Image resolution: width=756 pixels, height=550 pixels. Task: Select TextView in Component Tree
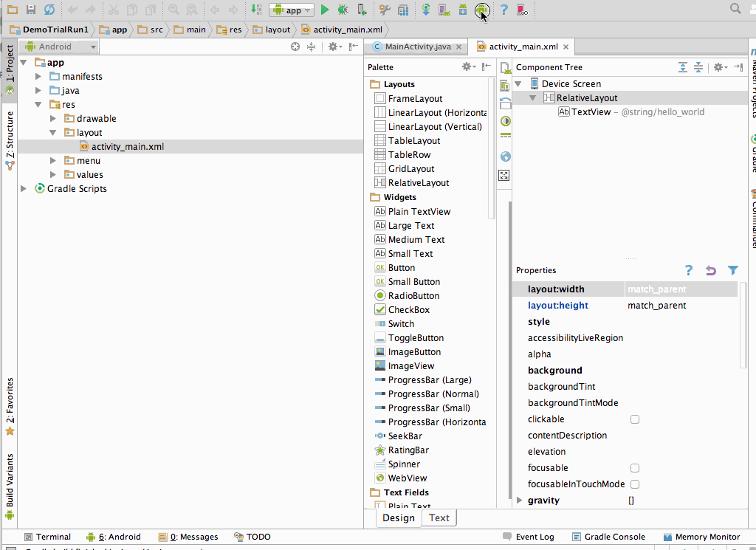pos(591,111)
